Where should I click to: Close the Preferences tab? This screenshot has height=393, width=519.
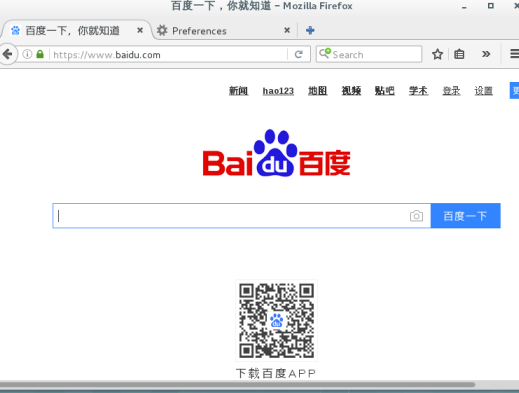click(x=287, y=30)
